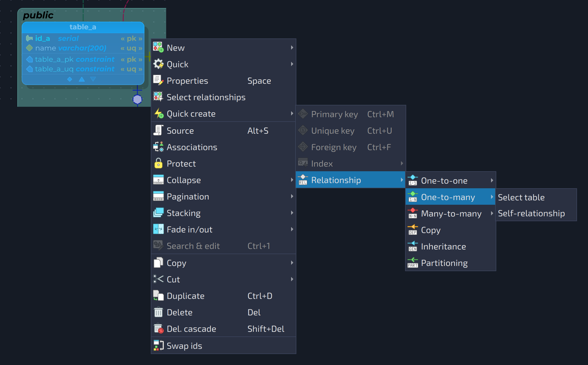Expand the Many-to-many submenu arrow

[x=492, y=213]
